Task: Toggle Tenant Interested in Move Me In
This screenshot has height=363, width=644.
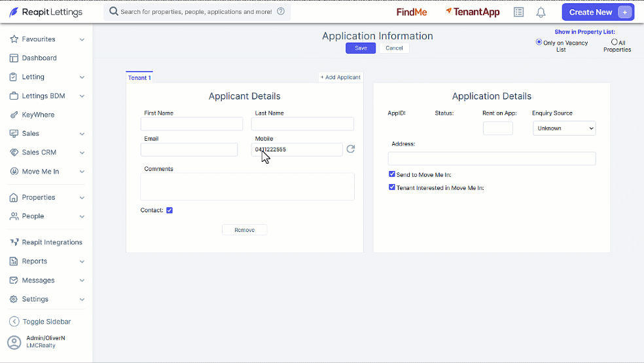Action: (392, 187)
